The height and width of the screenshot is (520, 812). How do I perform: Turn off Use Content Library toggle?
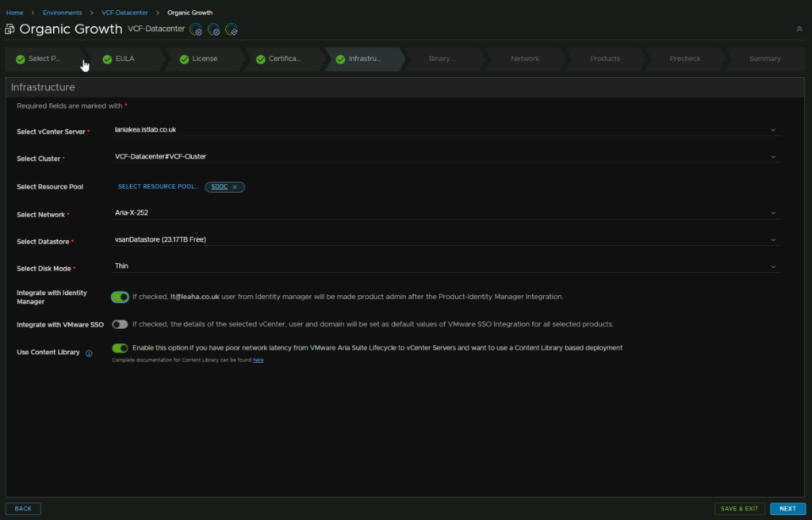121,348
